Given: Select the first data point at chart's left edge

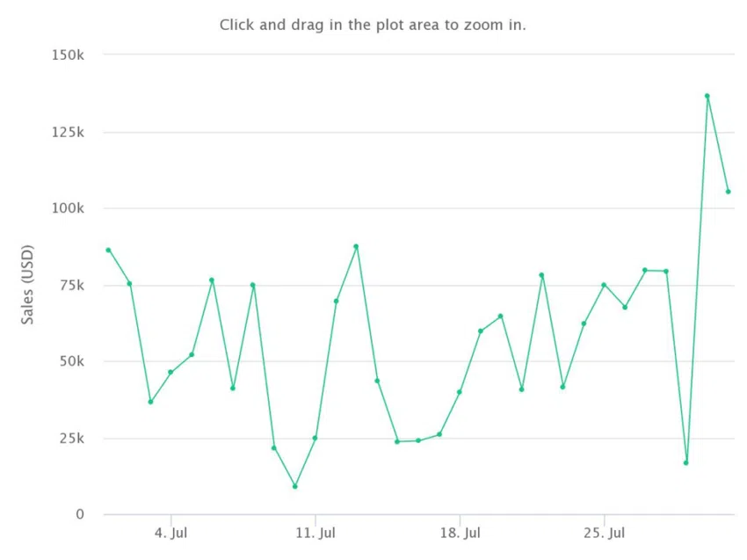Looking at the screenshot, I should coord(108,250).
